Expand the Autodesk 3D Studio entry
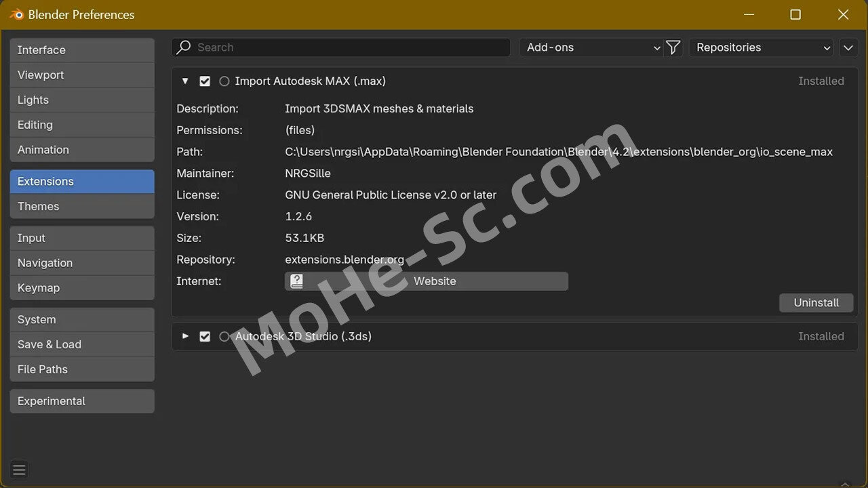The image size is (868, 488). (x=185, y=336)
